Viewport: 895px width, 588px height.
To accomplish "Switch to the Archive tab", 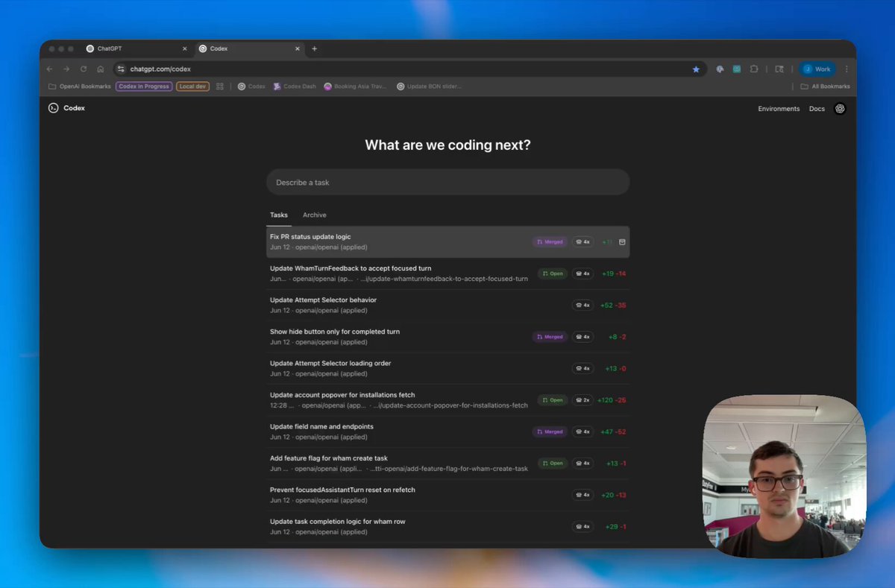I will click(x=314, y=215).
